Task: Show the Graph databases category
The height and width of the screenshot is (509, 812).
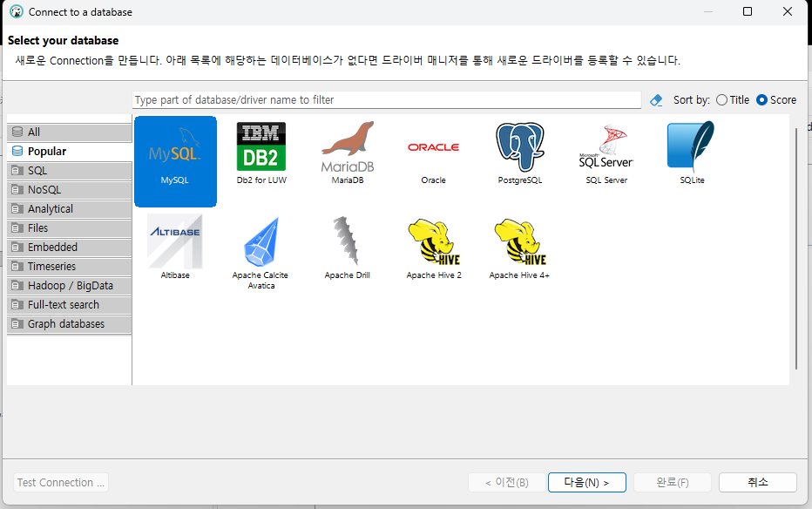Action: pyautogui.click(x=70, y=323)
